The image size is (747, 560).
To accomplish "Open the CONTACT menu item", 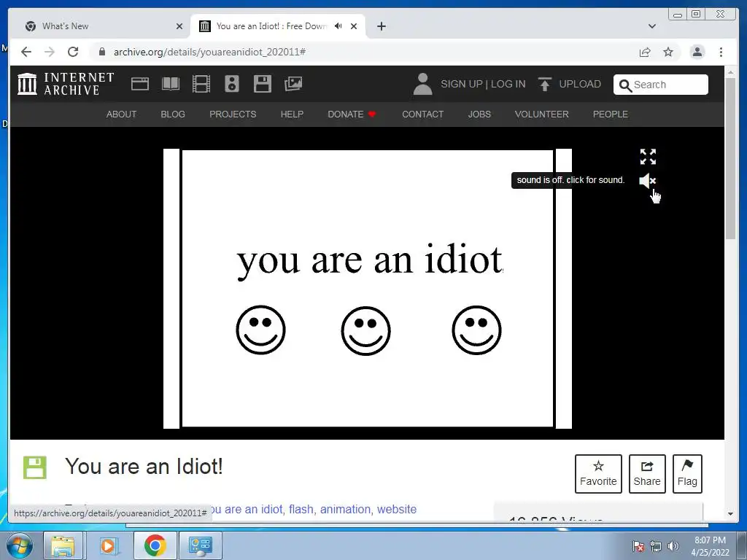I will (422, 114).
